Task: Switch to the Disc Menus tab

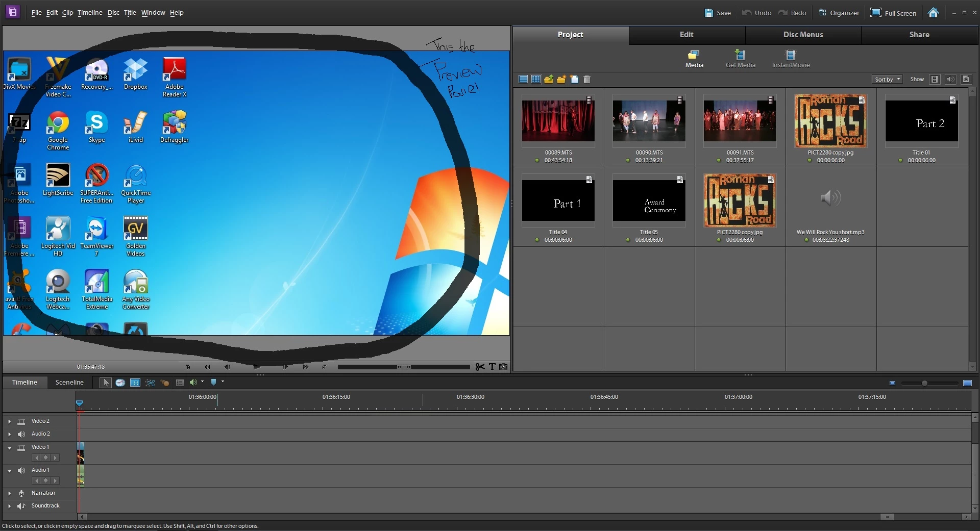Action: click(x=803, y=35)
